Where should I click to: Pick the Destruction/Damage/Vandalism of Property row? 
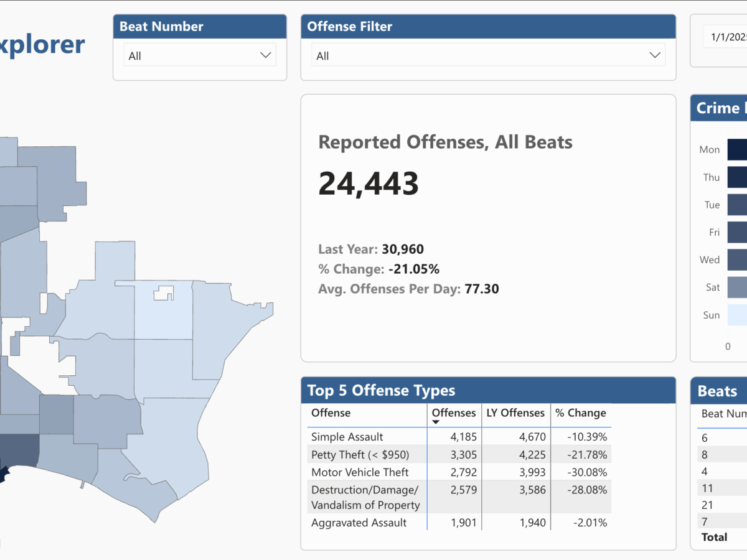(x=365, y=497)
